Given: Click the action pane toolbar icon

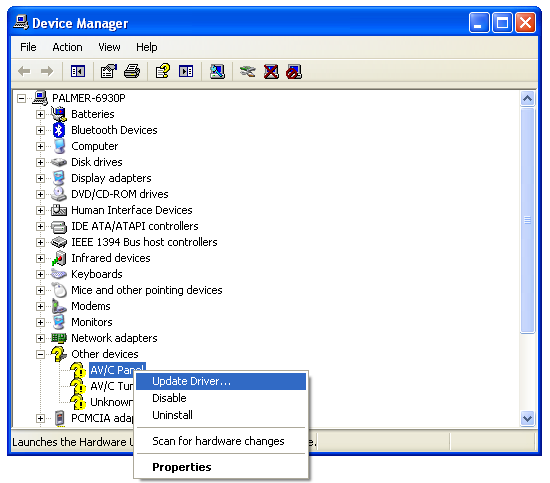Looking at the screenshot, I should pyautogui.click(x=186, y=72).
